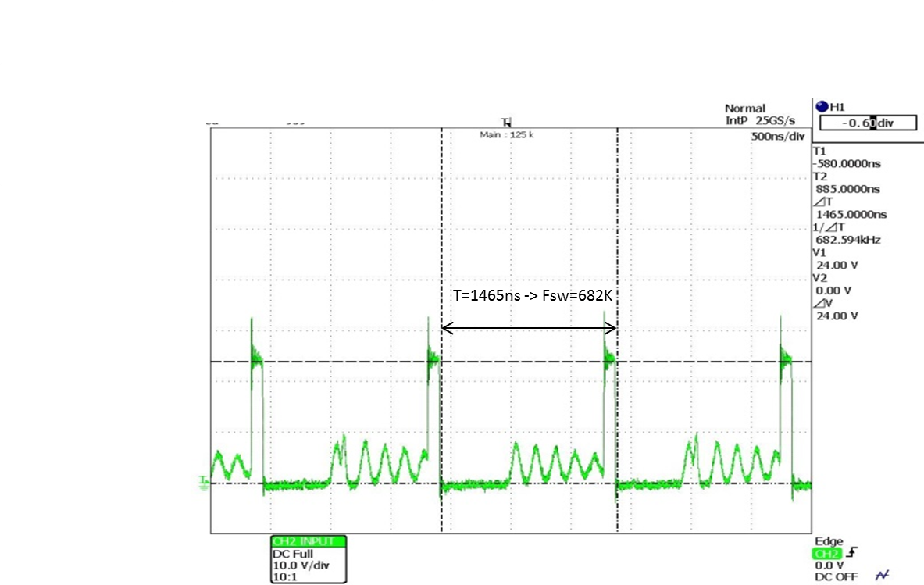This screenshot has height=585, width=924.
Task: Click the trigger level 0.0 V value
Action: click(829, 565)
